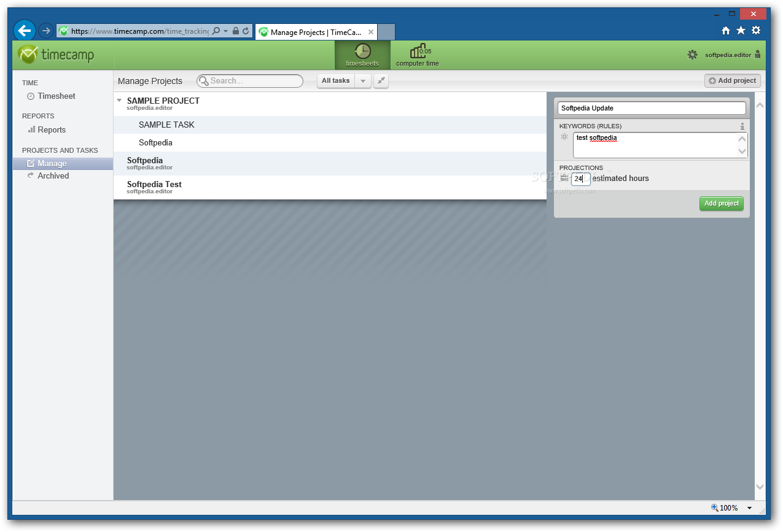This screenshot has width=783, height=532.
Task: Select the Softpedia Test project row
Action: 330,188
